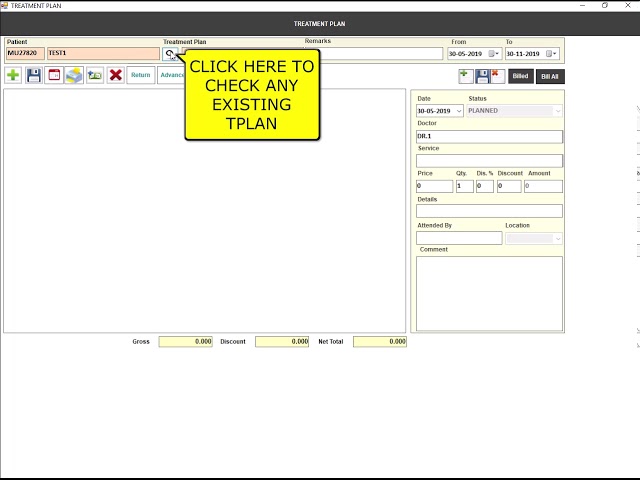Click the Service input field
This screenshot has width=640, height=480.
tap(489, 161)
